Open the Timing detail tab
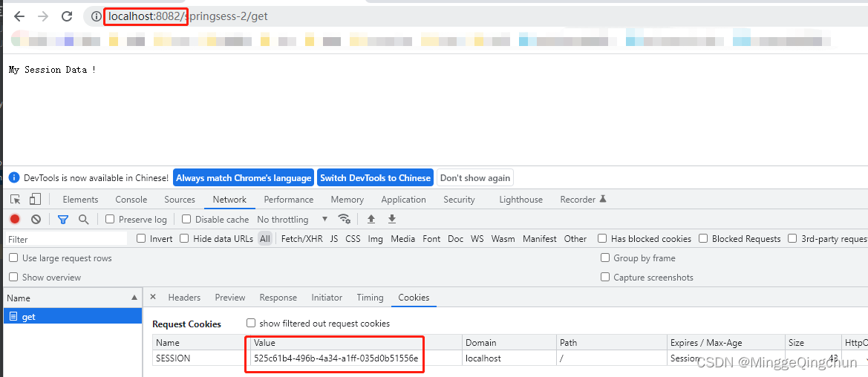This screenshot has height=377, width=868. [371, 298]
